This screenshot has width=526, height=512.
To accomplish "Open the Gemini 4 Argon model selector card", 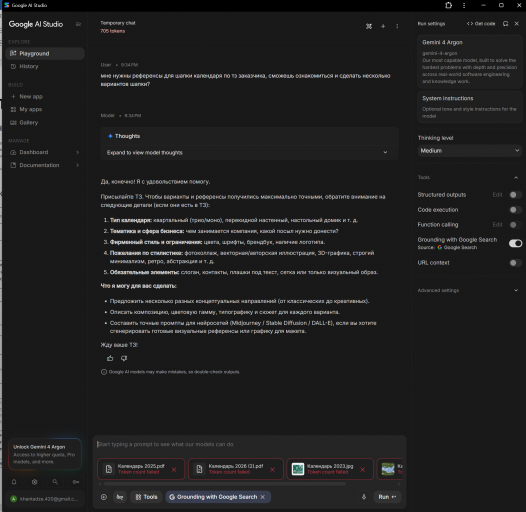I will pyautogui.click(x=470, y=62).
